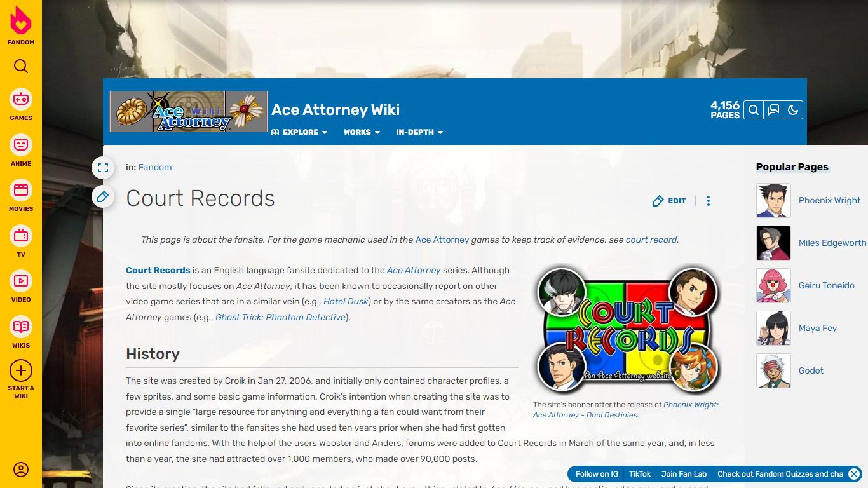Close the bottom notification banner
Screen dimensions: 868x488
pyautogui.click(x=854, y=474)
